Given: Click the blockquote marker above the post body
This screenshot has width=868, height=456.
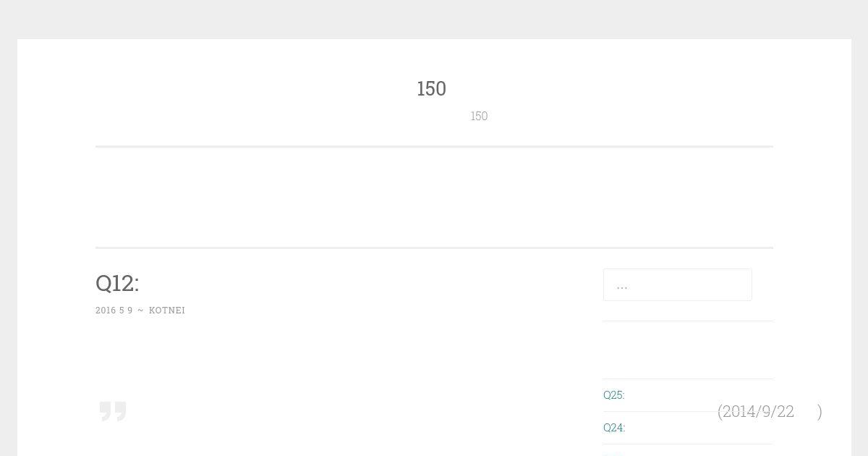Looking at the screenshot, I should (113, 410).
